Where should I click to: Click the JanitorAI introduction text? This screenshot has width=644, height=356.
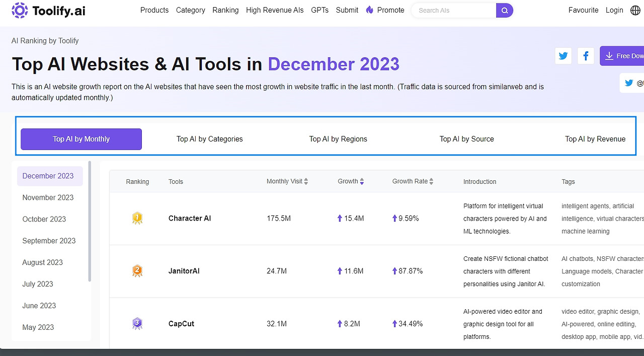(x=506, y=271)
